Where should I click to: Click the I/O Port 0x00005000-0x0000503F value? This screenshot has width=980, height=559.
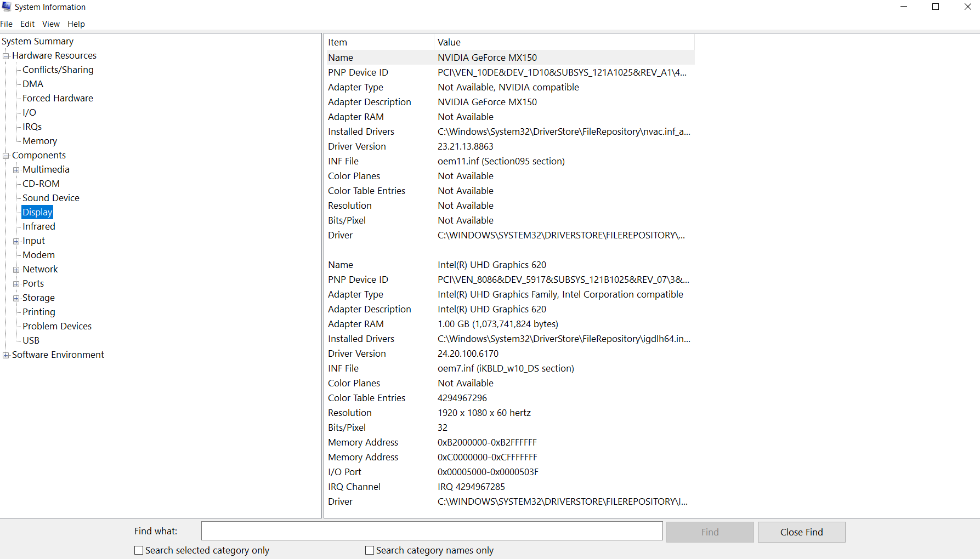(x=488, y=472)
